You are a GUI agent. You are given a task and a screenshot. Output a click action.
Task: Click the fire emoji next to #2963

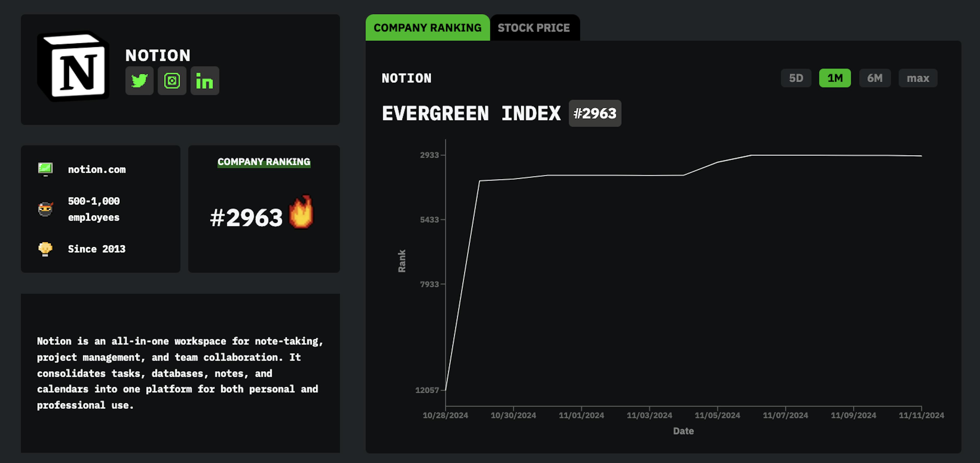[301, 212]
